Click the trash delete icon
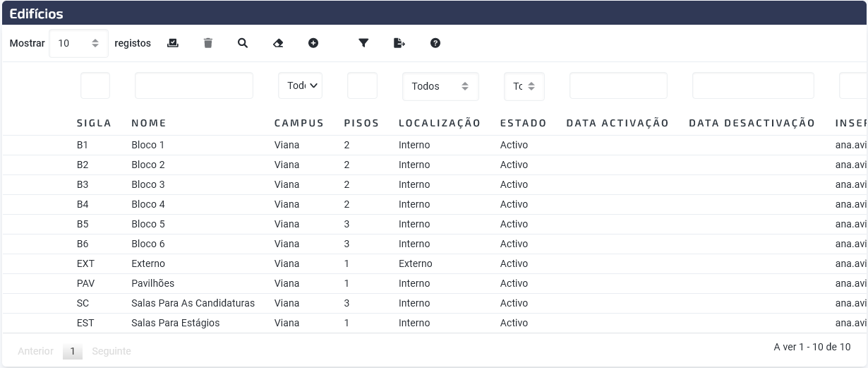The width and height of the screenshot is (868, 368). click(x=207, y=43)
